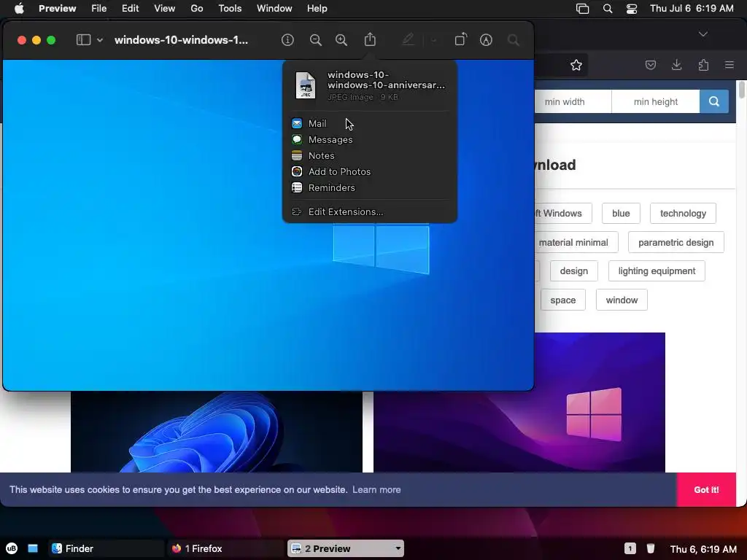Bookmark the page with Firefox star icon
This screenshot has width=747, height=560.
point(576,65)
